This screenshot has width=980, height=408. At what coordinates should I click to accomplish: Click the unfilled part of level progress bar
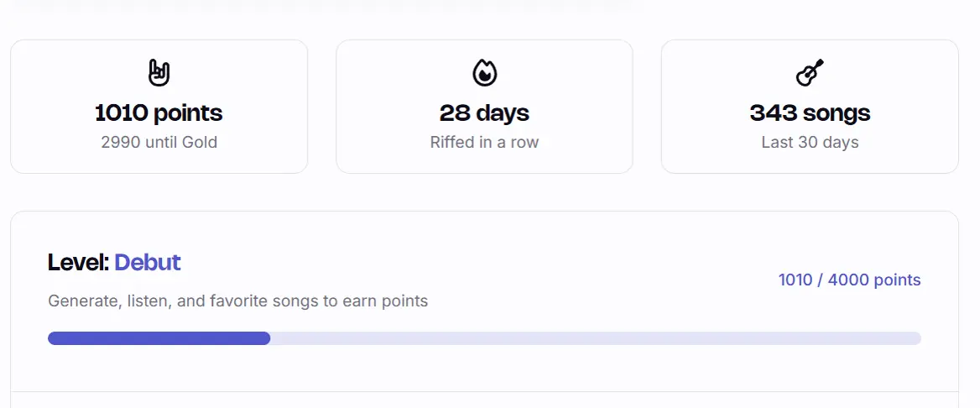tap(587, 338)
